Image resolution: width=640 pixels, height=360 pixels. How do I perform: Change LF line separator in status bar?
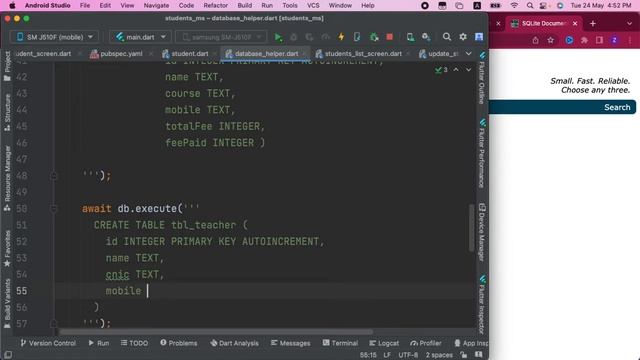coord(387,355)
